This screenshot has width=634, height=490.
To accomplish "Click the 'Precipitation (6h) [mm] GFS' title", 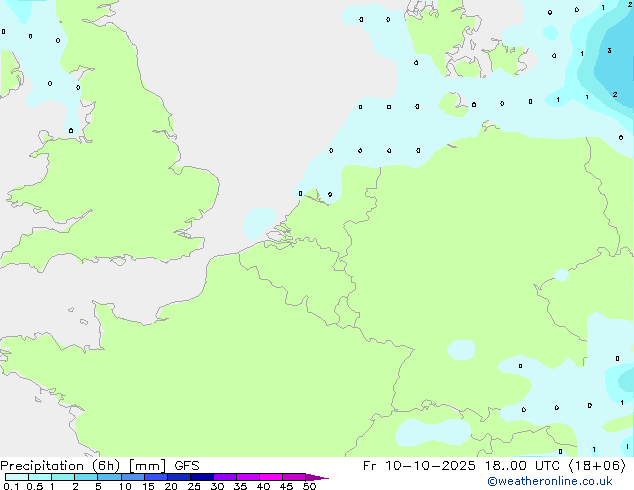I will pyautogui.click(x=100, y=465).
